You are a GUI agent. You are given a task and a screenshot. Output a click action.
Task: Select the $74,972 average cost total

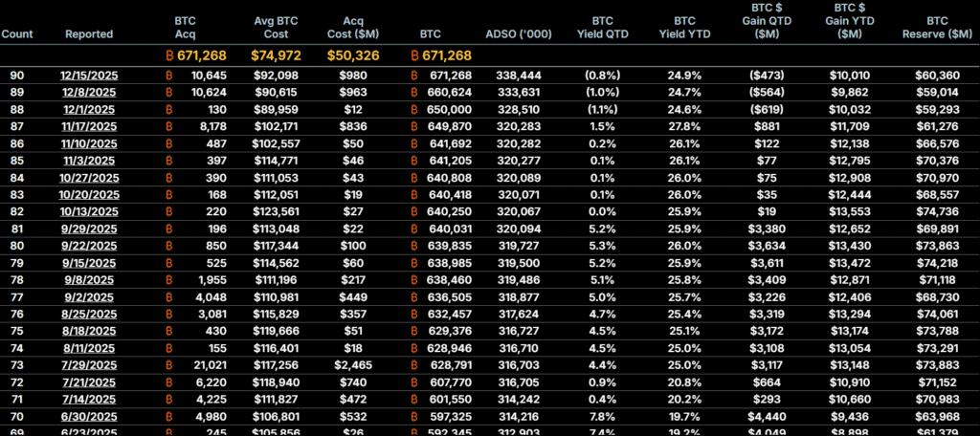pyautogui.click(x=276, y=55)
